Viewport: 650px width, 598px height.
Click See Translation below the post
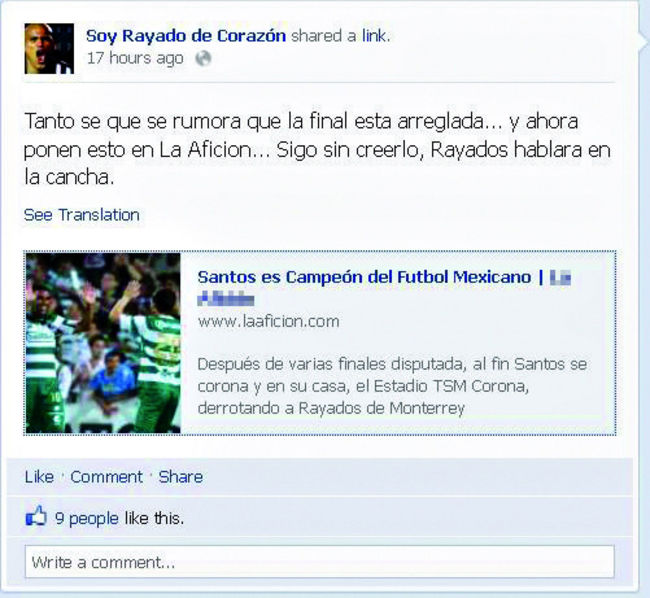pyautogui.click(x=82, y=215)
